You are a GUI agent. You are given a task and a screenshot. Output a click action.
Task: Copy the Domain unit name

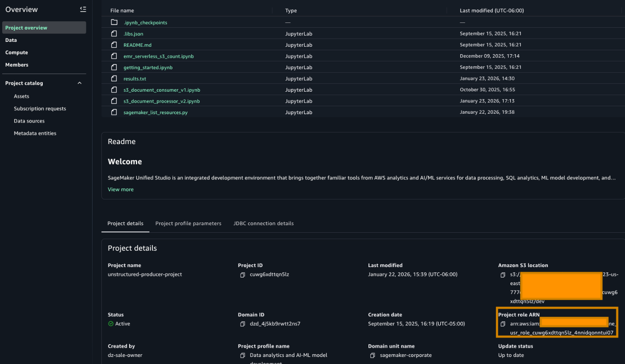point(372,355)
